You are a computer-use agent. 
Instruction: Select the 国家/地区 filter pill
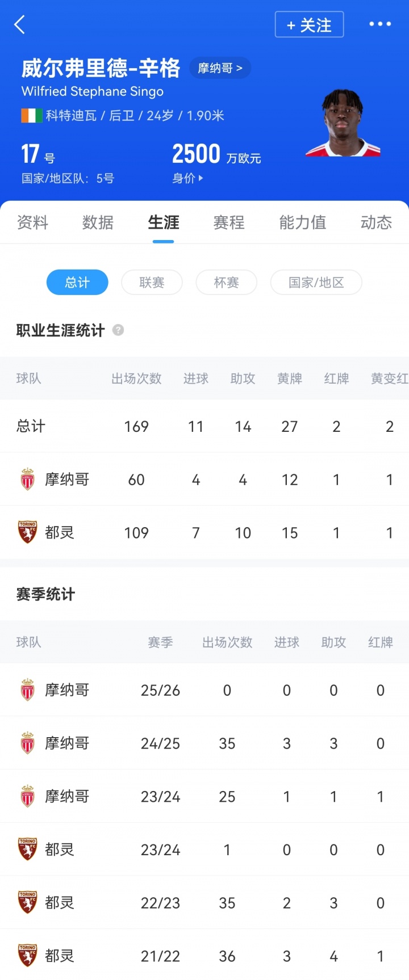point(316,283)
